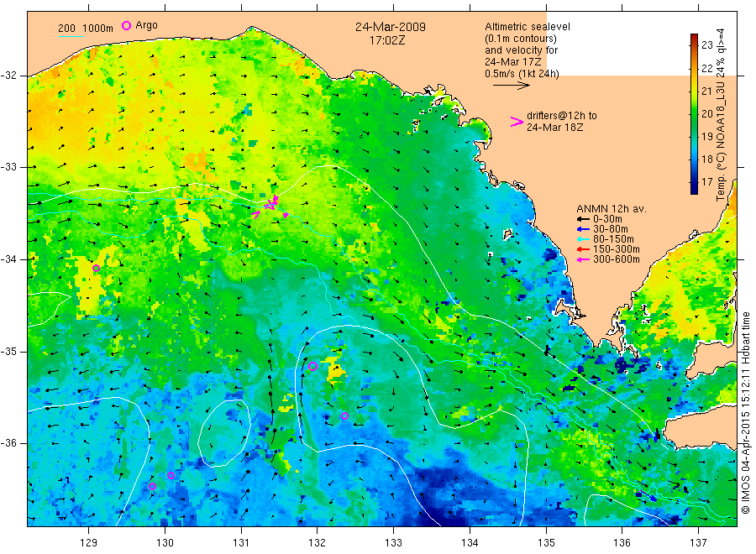Click the dark red top of temperature colorbar

[x=694, y=37]
